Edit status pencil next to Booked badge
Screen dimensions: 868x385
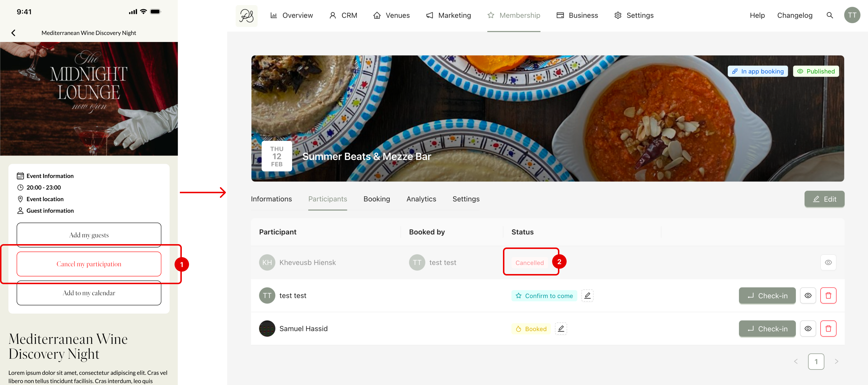click(561, 328)
